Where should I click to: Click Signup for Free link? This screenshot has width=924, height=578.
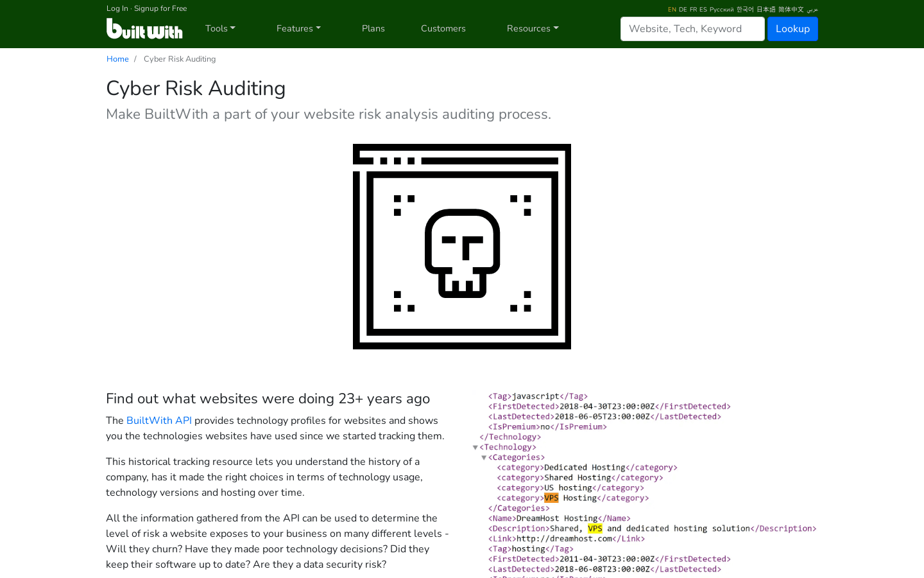(x=160, y=8)
